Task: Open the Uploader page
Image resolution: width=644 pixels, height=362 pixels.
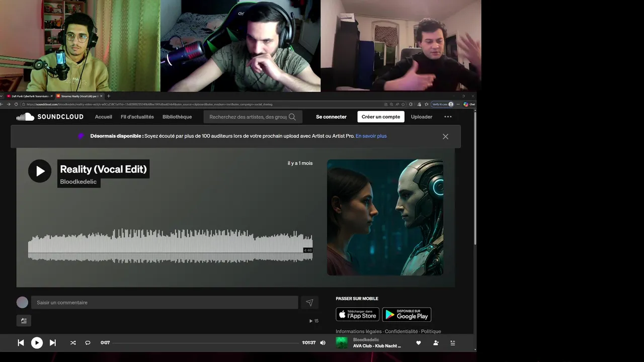Action: 422,117
